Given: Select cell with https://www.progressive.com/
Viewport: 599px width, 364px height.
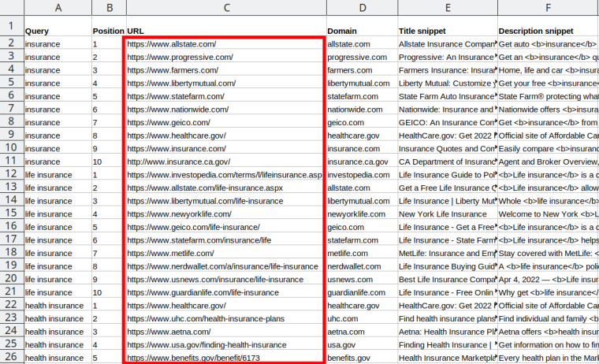Looking at the screenshot, I should (x=226, y=57).
